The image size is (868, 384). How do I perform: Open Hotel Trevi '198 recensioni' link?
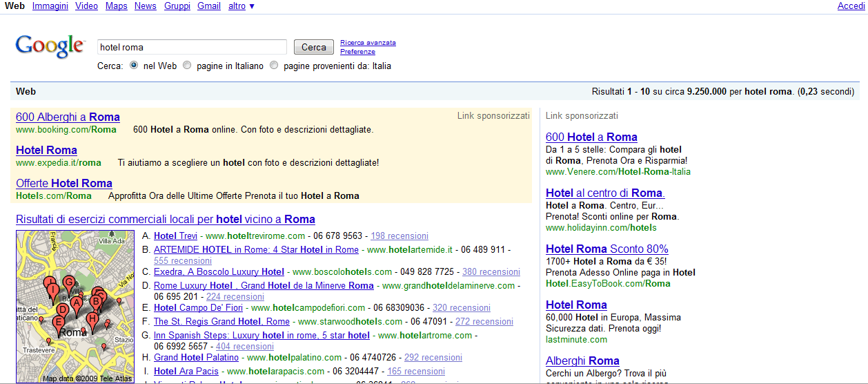click(400, 236)
